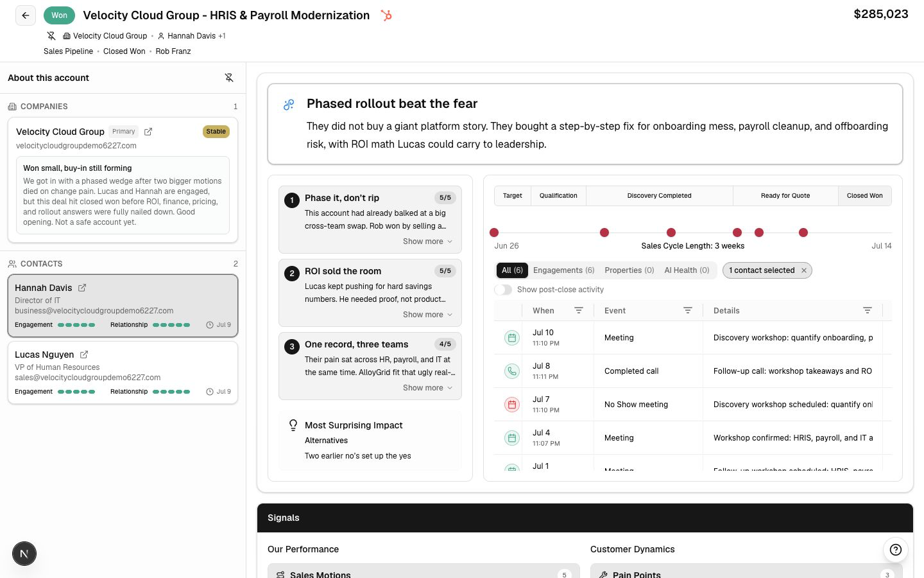Click velocitycloudgroupdemo6227.com domain text
The image size is (924, 578).
[x=76, y=146]
